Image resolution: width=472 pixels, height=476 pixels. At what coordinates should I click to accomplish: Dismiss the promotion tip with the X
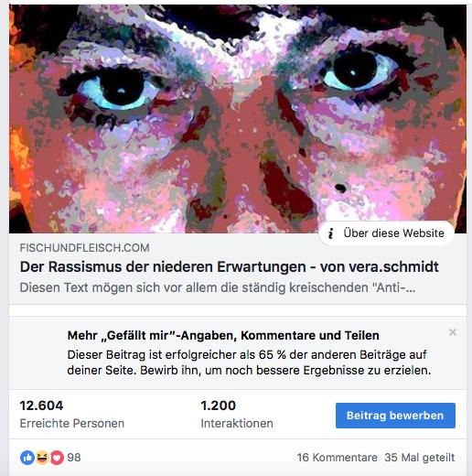(x=453, y=332)
